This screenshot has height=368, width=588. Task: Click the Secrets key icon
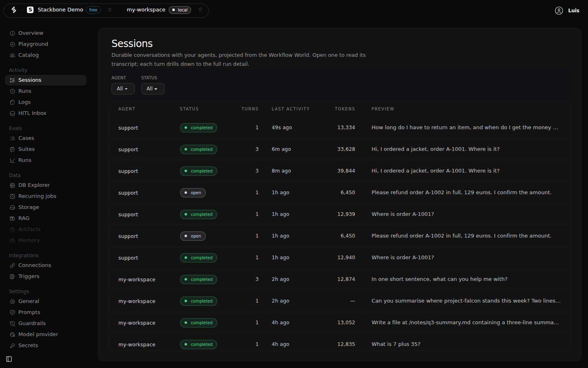[12, 346]
